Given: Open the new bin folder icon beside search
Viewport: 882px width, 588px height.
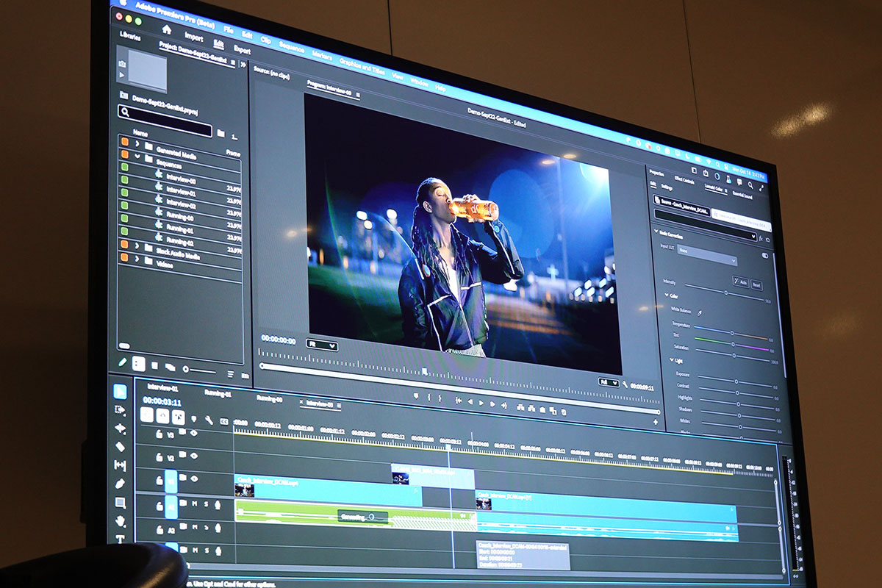Looking at the screenshot, I should tap(220, 133).
